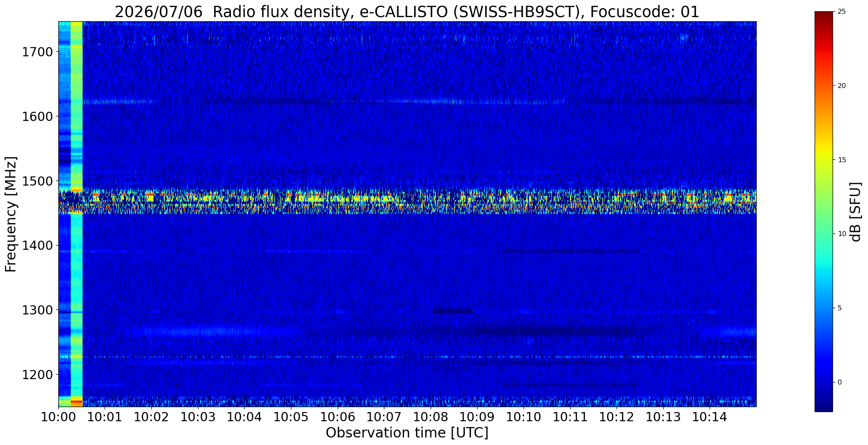Image resolution: width=868 pixels, height=445 pixels.
Task: Click the colorbar tick label 10
Action: [x=841, y=234]
